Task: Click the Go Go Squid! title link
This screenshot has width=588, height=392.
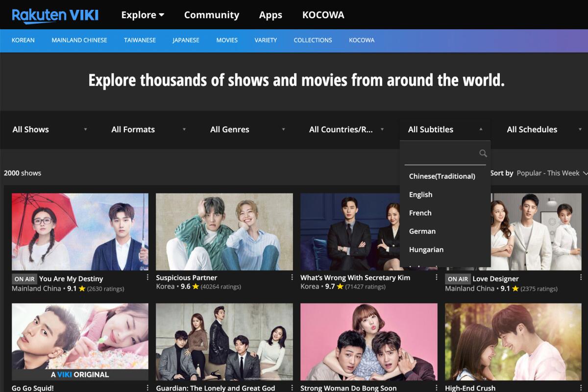Action: tap(33, 388)
